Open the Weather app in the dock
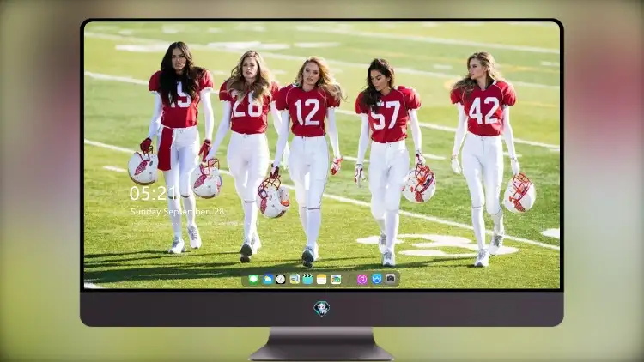Viewport: 644px width, 362px height. [x=268, y=279]
